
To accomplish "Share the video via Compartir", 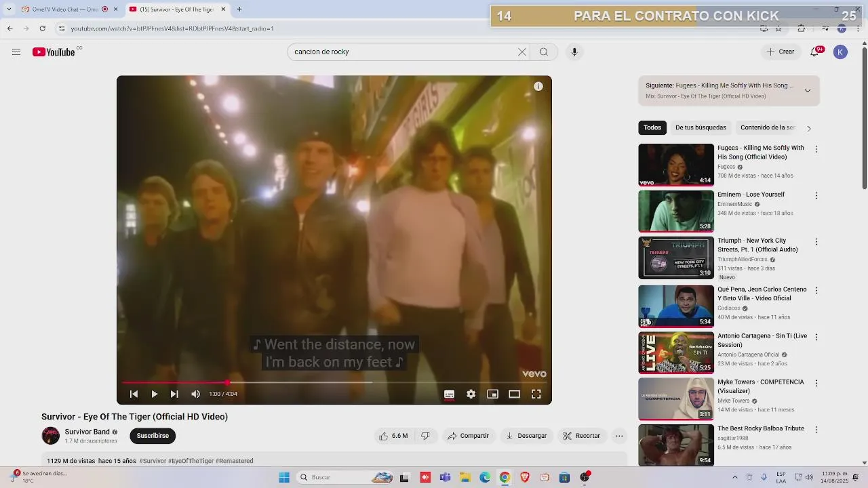I will coord(468,436).
